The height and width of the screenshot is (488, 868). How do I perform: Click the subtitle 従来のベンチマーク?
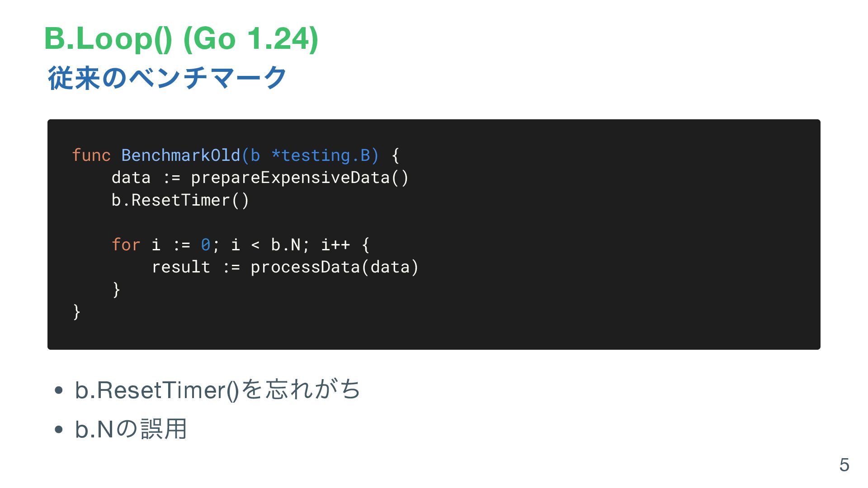(167, 78)
